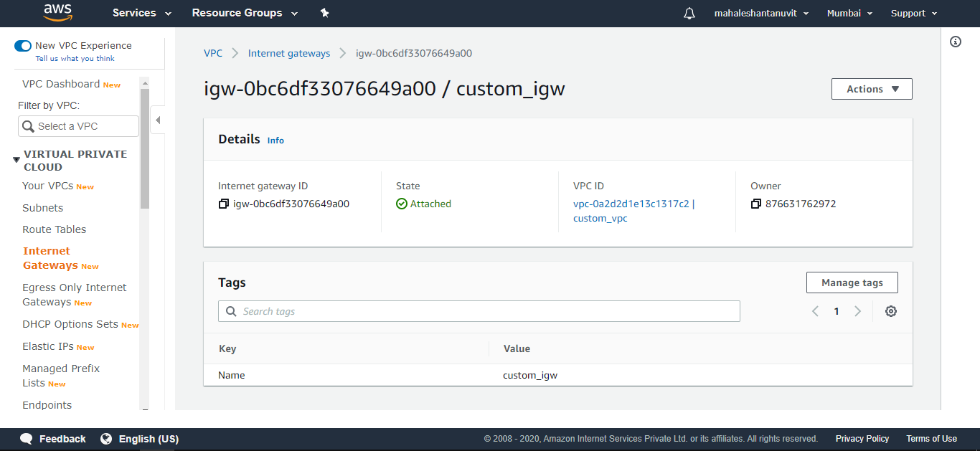Copy the Internet gateway ID
The width and height of the screenshot is (980, 451).
pos(223,204)
